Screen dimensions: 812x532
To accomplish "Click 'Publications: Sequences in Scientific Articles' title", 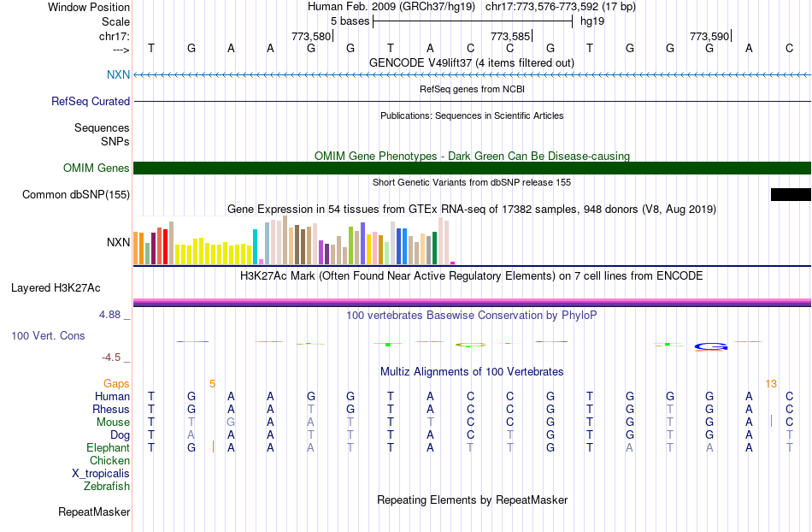I will pos(472,115).
